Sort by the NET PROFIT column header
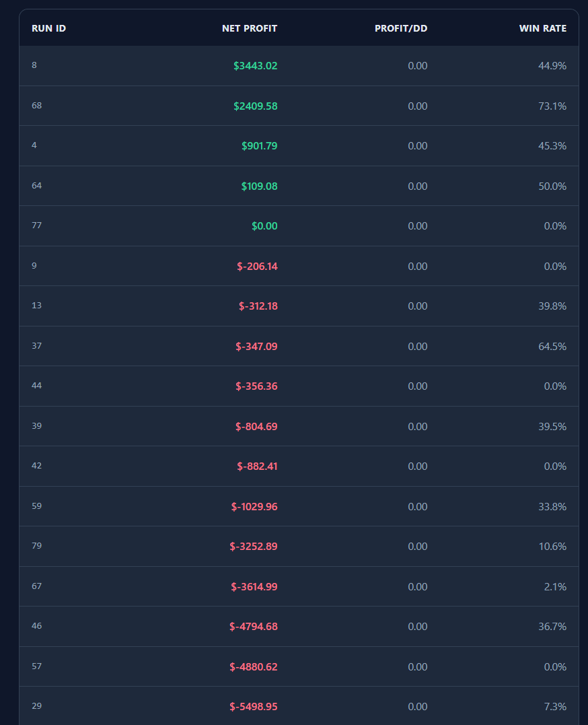Viewport: 588px width, 725px height. pos(249,28)
